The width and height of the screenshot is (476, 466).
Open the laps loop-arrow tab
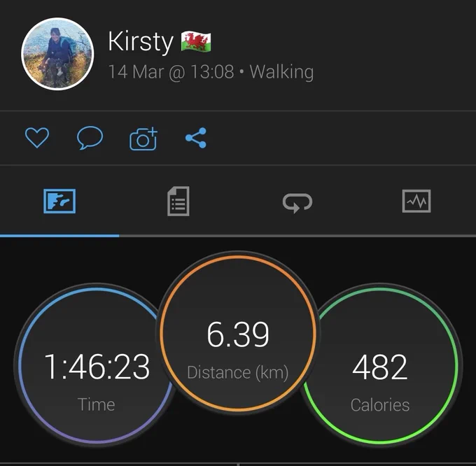tap(297, 202)
